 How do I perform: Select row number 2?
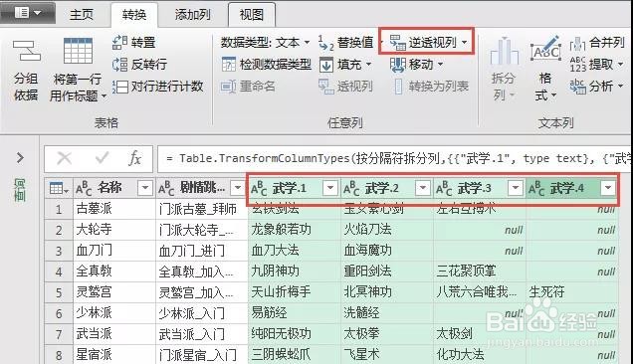point(59,230)
